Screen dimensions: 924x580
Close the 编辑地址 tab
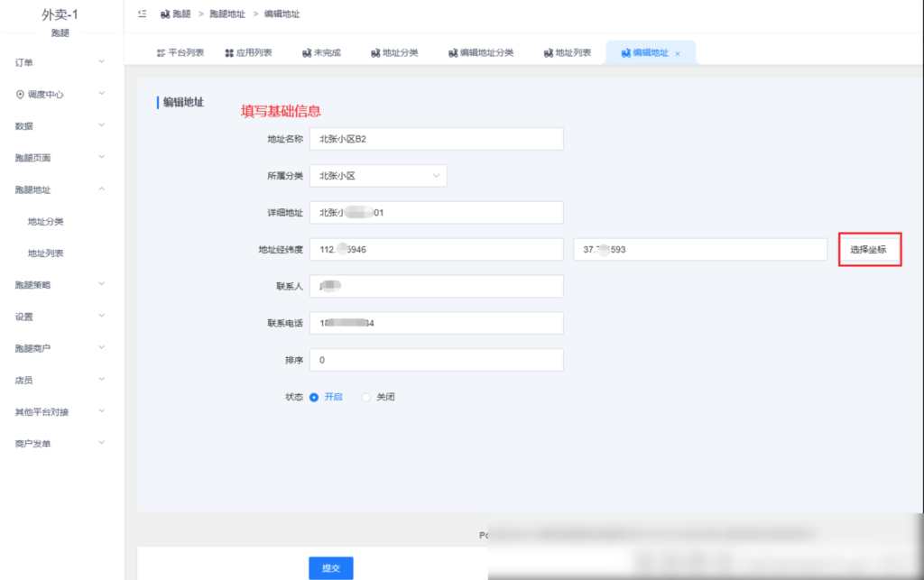pyautogui.click(x=679, y=51)
